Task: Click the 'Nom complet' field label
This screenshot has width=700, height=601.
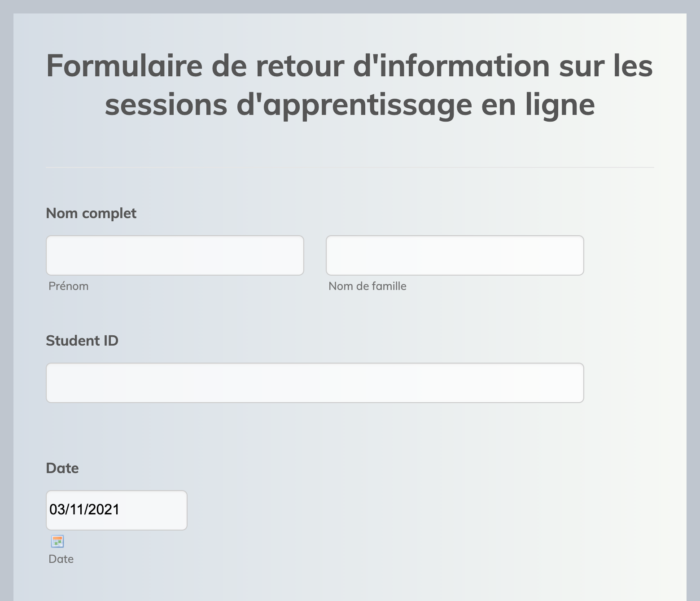Action: [91, 213]
